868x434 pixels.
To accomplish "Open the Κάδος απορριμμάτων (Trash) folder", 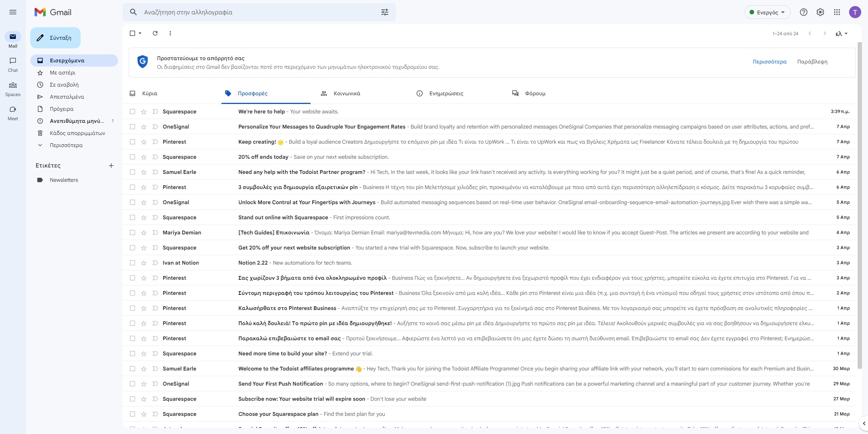I will point(77,133).
